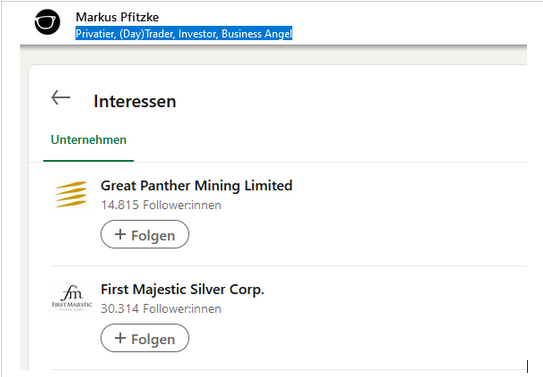Click the green underline of Unternehmen tab
543x377 pixels.
click(88, 161)
